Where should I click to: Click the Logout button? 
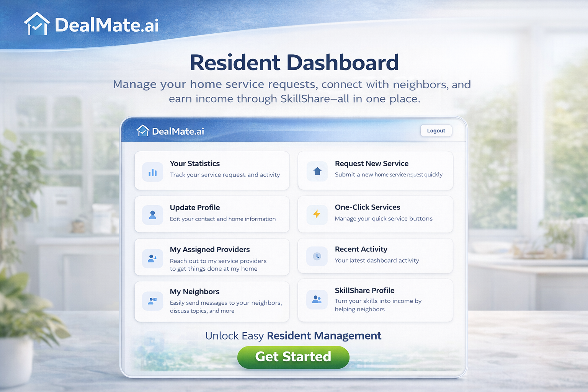click(436, 131)
